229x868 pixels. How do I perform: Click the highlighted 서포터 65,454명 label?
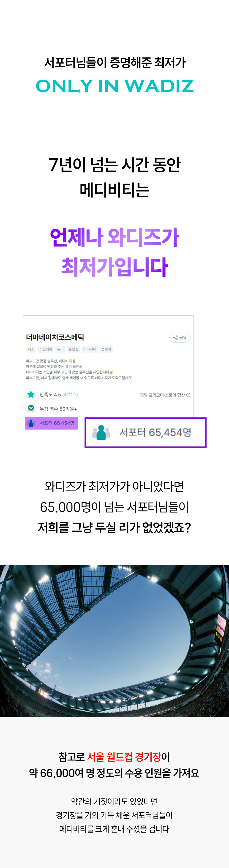(57, 423)
